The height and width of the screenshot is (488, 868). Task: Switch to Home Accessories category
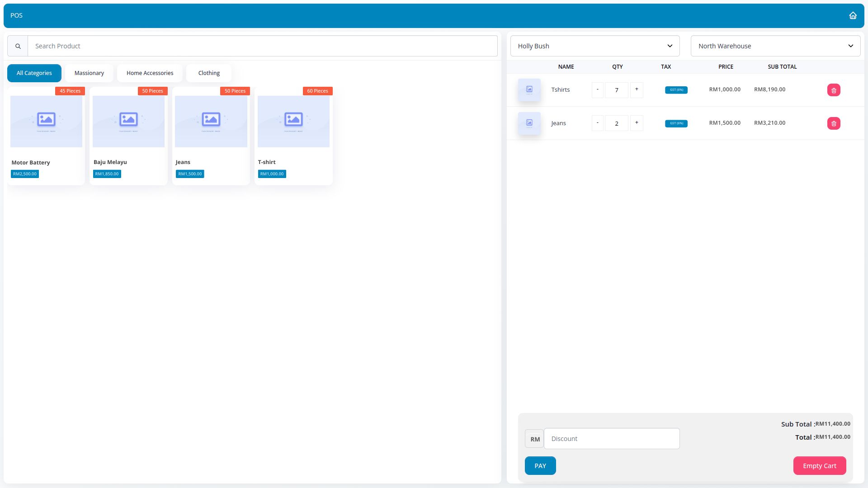click(150, 73)
